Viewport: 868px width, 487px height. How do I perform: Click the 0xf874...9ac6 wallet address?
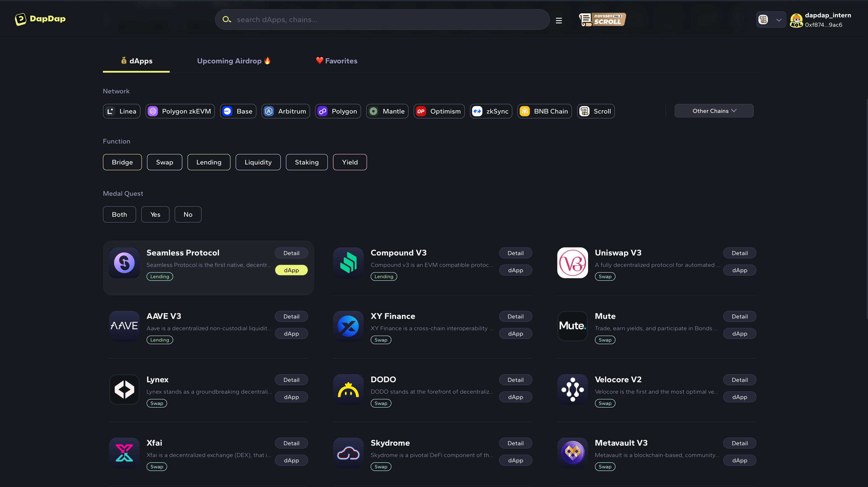(823, 25)
